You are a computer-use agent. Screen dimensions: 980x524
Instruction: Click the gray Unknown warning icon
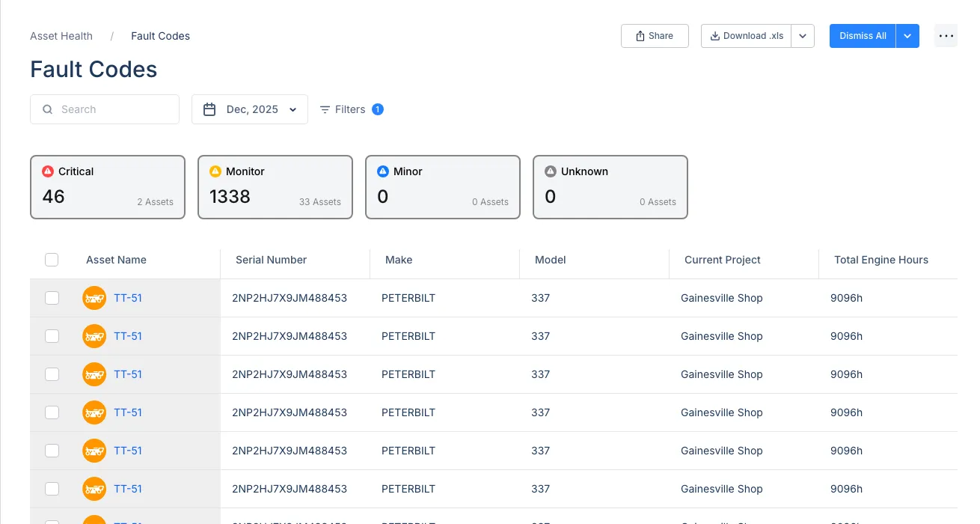551,171
